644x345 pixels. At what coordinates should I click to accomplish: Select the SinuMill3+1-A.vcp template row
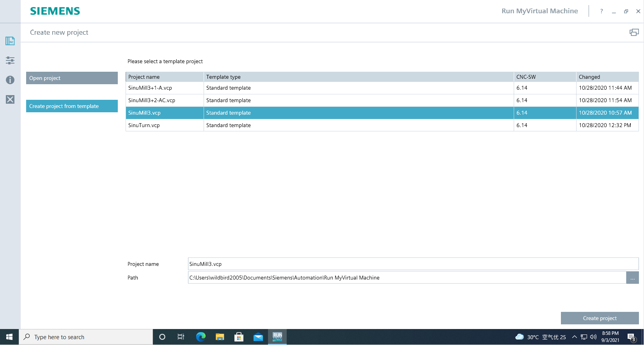point(382,88)
